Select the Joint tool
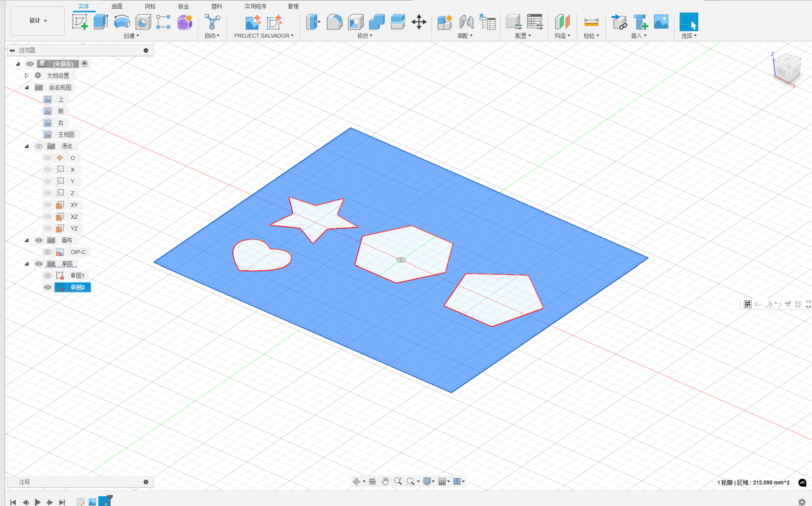812x506 pixels. click(466, 22)
